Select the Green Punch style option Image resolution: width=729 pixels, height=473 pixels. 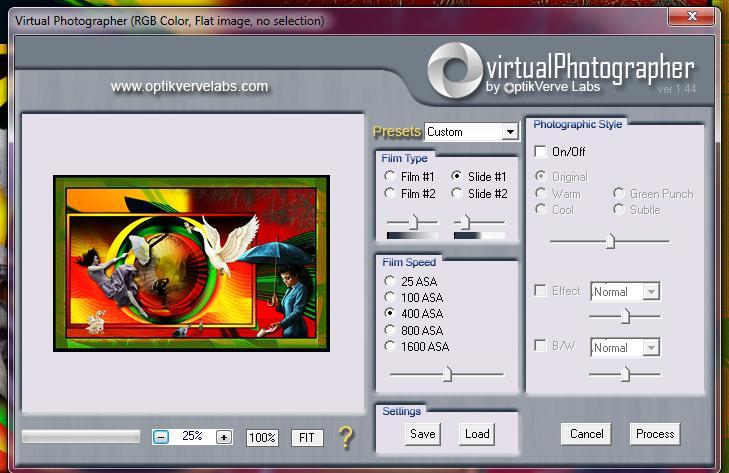(618, 193)
